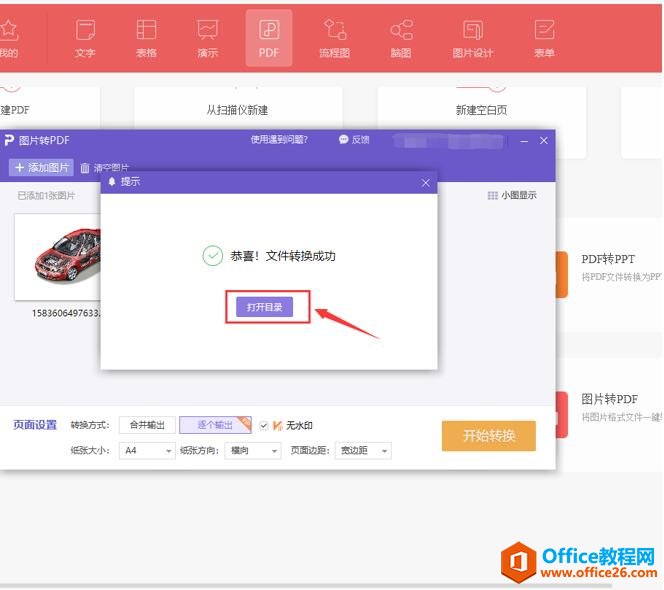Screen dimensions: 664x590
Task: Toggle 小图显示 thumbnail view icon
Action: tap(492, 195)
